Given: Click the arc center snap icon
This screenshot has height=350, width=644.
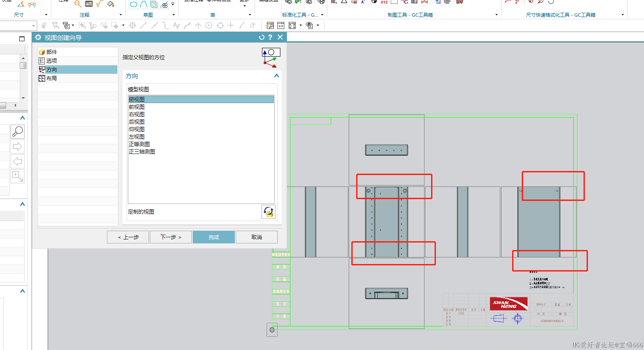Looking at the screenshot, I should 209,25.
